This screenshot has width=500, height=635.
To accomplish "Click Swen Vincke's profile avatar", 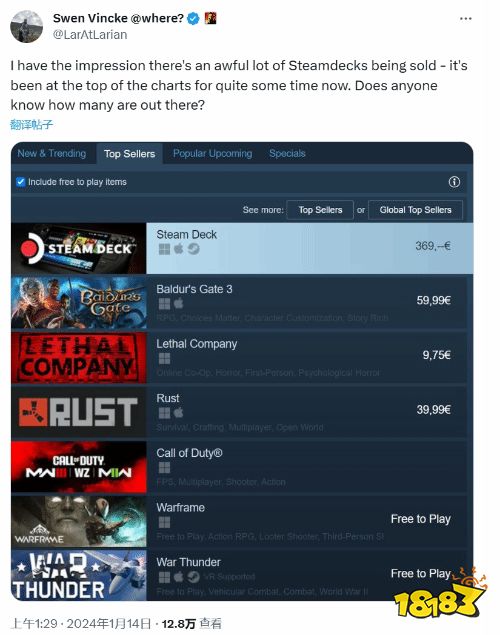I will pyautogui.click(x=26, y=27).
